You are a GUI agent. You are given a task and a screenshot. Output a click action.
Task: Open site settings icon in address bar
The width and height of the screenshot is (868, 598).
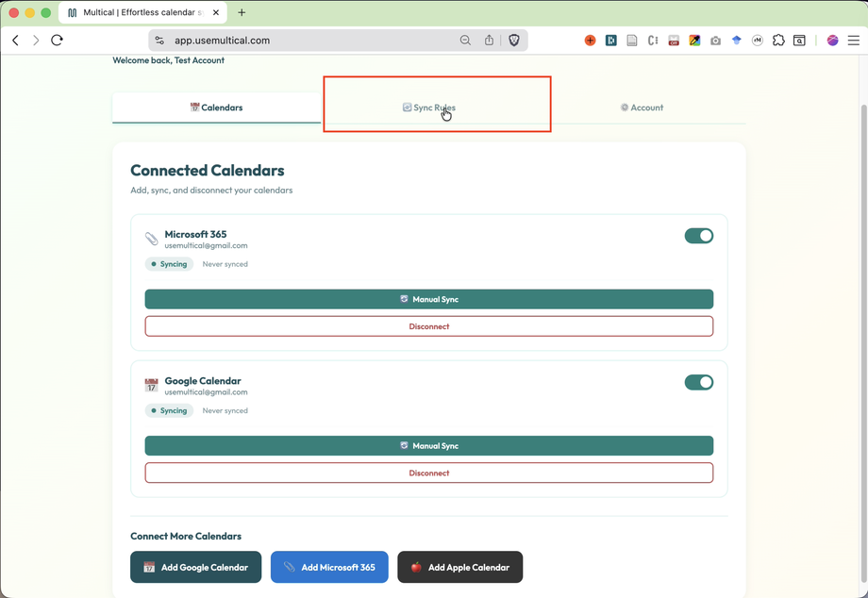click(159, 41)
